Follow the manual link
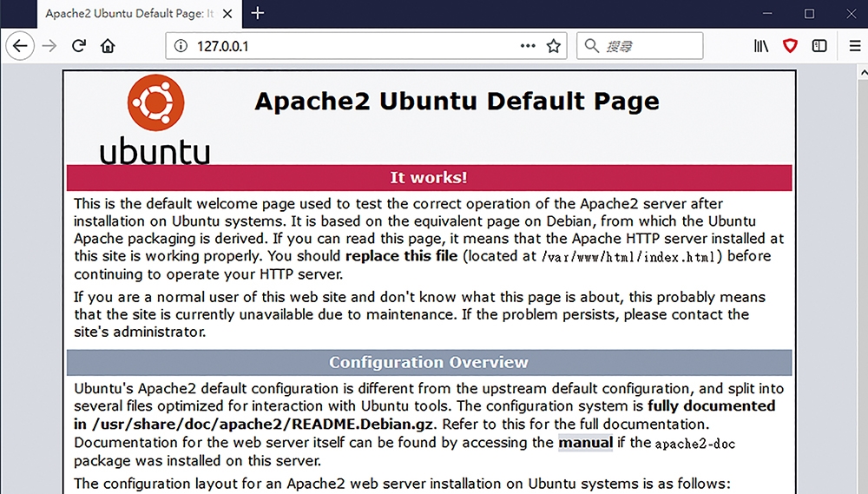 click(x=585, y=443)
